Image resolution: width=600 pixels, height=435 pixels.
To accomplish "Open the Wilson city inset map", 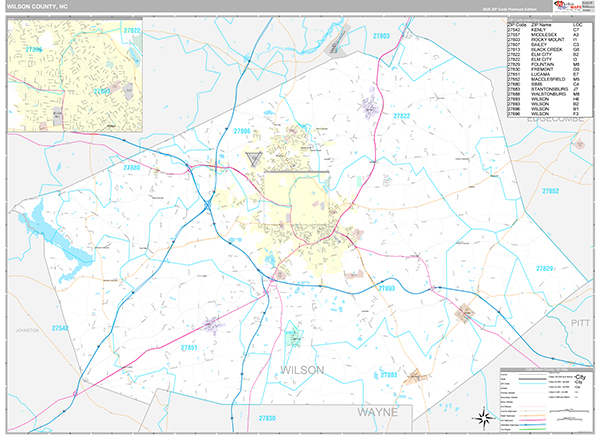I will 75,75.
